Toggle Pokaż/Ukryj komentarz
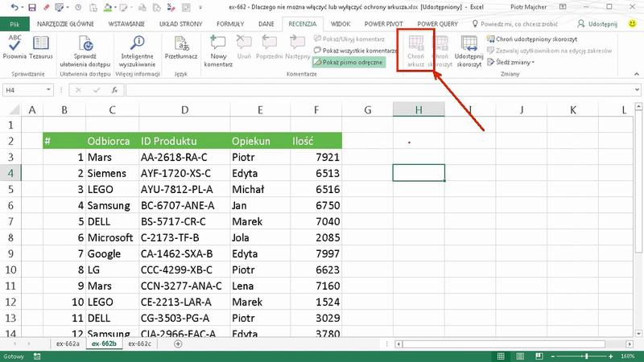The width and height of the screenshot is (644, 362). (349, 39)
